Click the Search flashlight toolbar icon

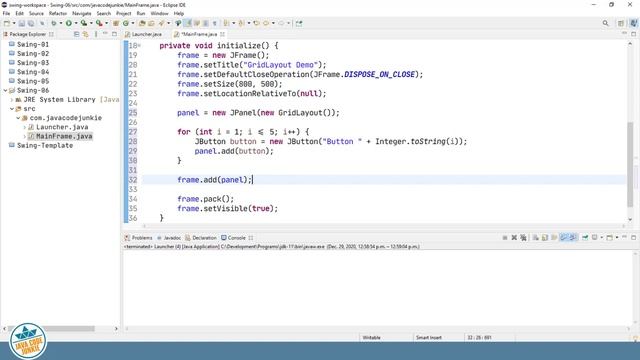tap(162, 23)
